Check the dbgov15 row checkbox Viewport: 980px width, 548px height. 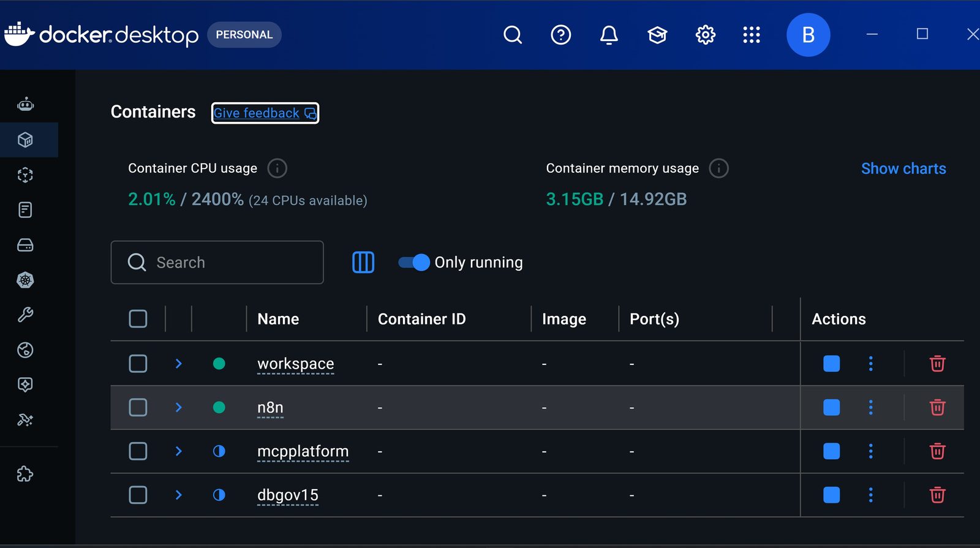tap(138, 495)
